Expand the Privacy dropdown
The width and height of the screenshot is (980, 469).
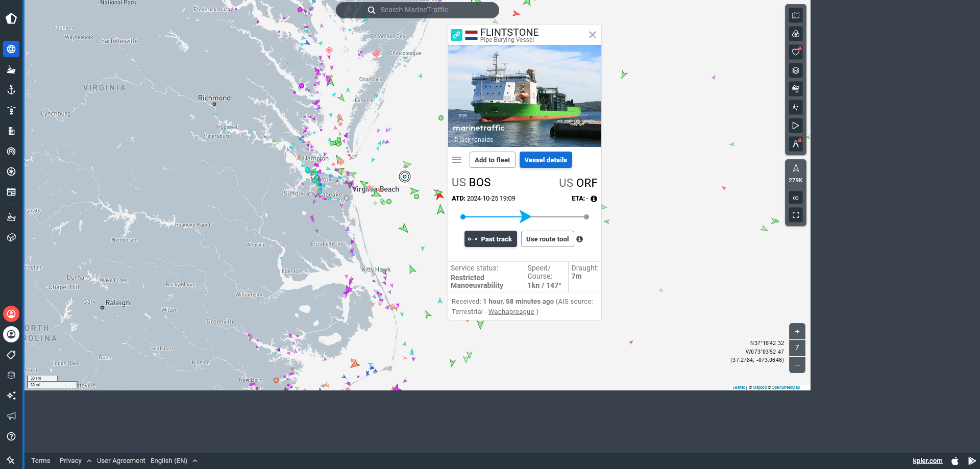coord(75,460)
